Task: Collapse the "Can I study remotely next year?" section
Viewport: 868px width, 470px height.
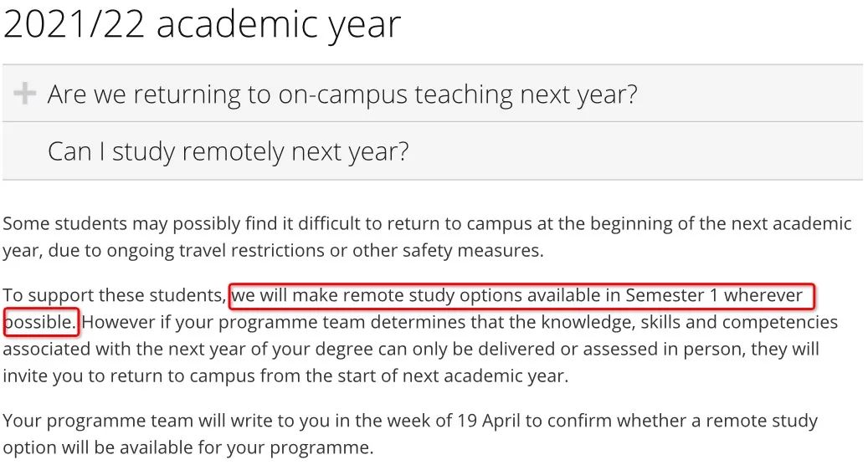Action: (228, 151)
